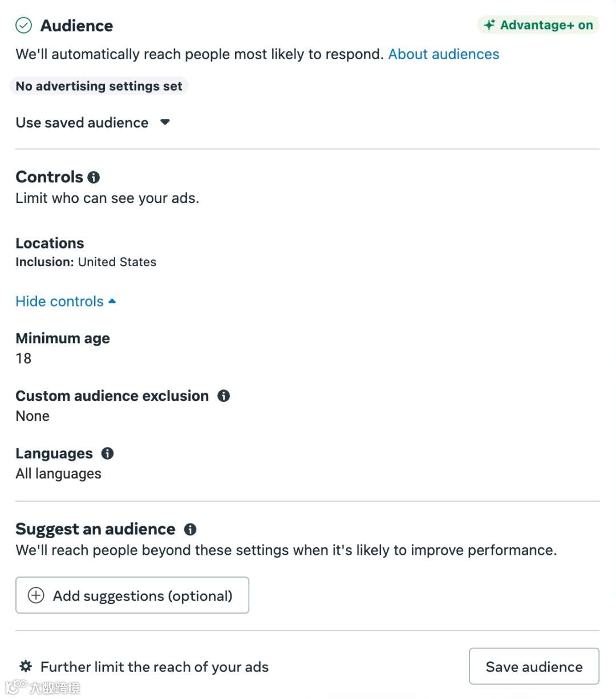This screenshot has height=699, width=616.
Task: Open Further limit the reach of your ads
Action: coord(154,667)
